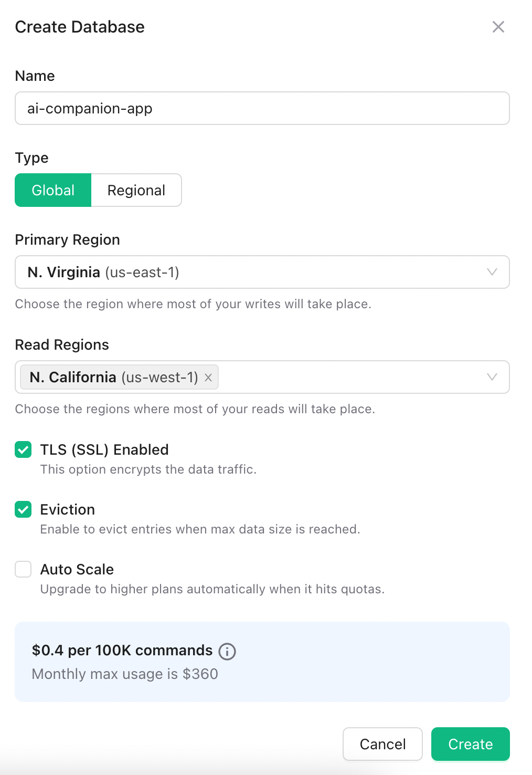Screen dimensions: 532x775
Task: Enable the Auto Scale checkbox
Action: coord(23,569)
